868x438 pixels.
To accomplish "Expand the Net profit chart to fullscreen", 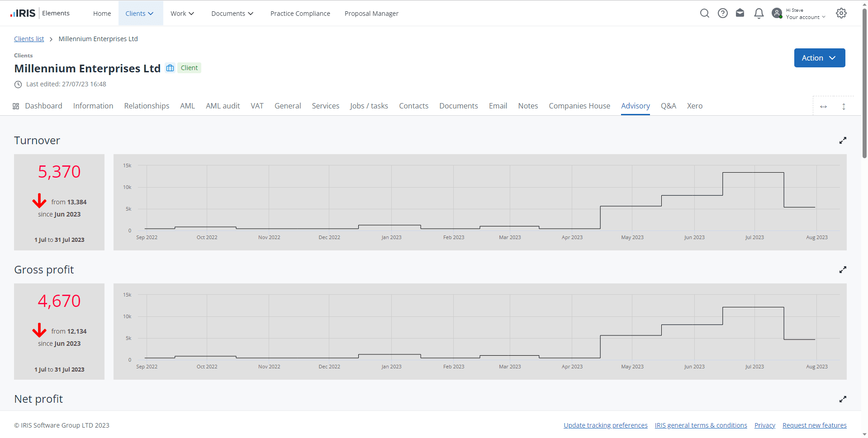I will pyautogui.click(x=843, y=399).
